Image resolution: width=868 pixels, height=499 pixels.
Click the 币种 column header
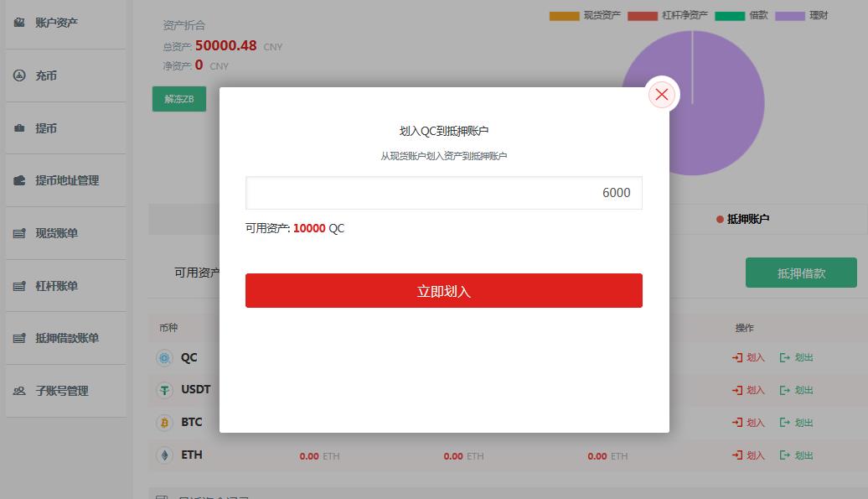pos(168,328)
